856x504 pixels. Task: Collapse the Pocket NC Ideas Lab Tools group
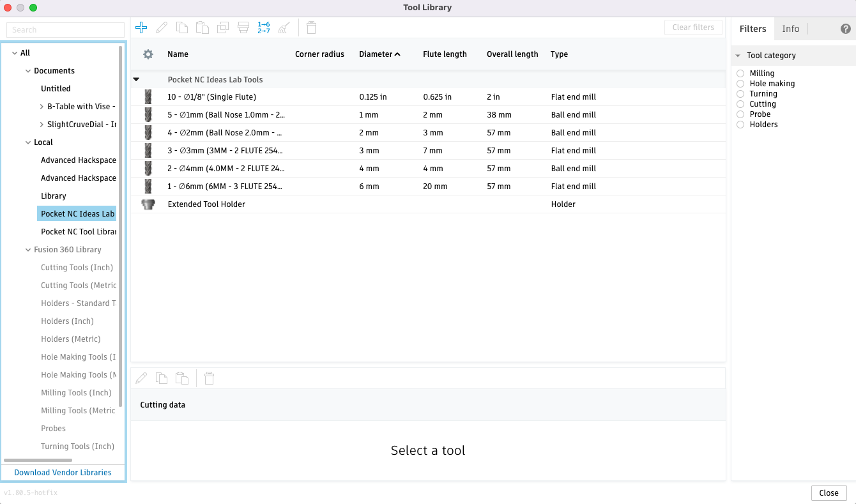(136, 80)
